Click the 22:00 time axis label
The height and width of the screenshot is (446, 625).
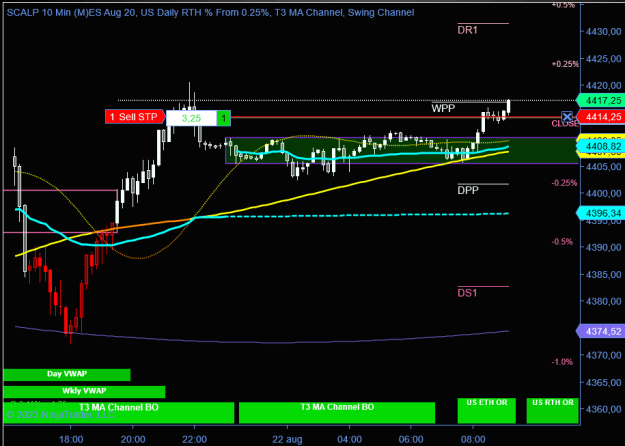195,440
